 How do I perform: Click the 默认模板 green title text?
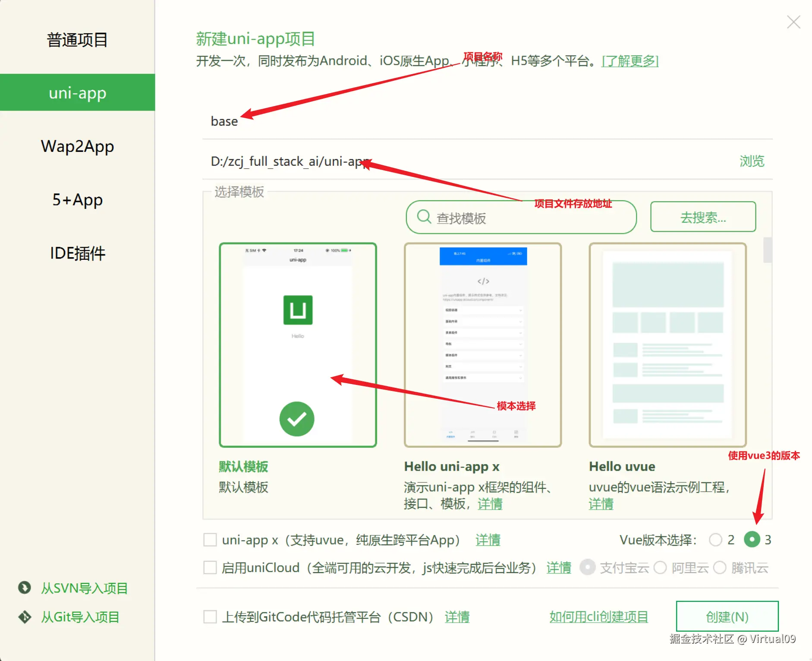point(243,466)
